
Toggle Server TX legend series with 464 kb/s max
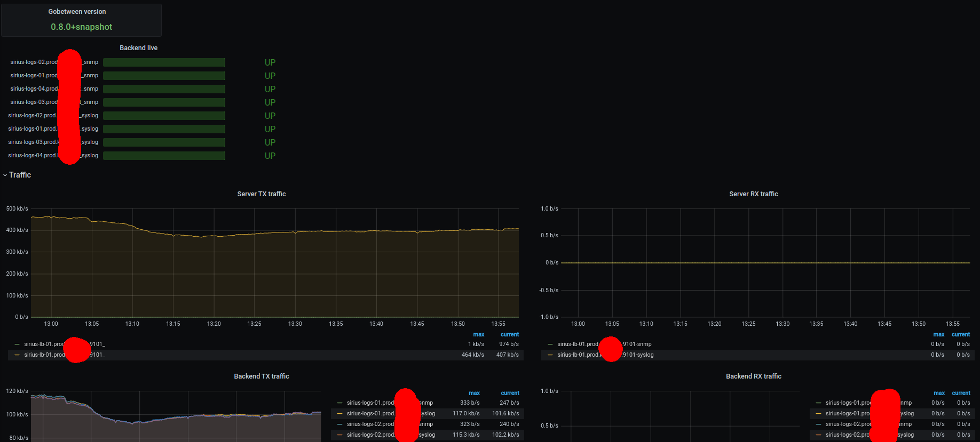pyautogui.click(x=65, y=355)
